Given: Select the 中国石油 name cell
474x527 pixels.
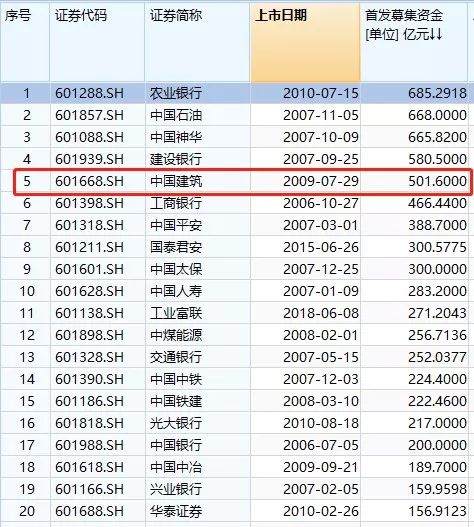Looking at the screenshot, I should [176, 115].
